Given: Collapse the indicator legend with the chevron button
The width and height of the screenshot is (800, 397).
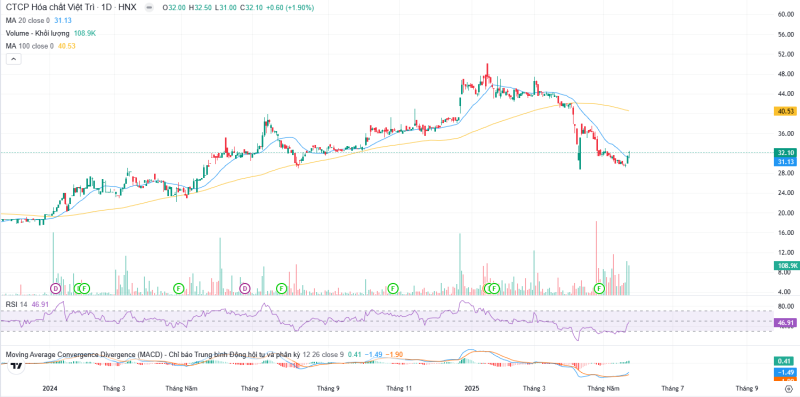Looking at the screenshot, I should pyautogui.click(x=14, y=59).
